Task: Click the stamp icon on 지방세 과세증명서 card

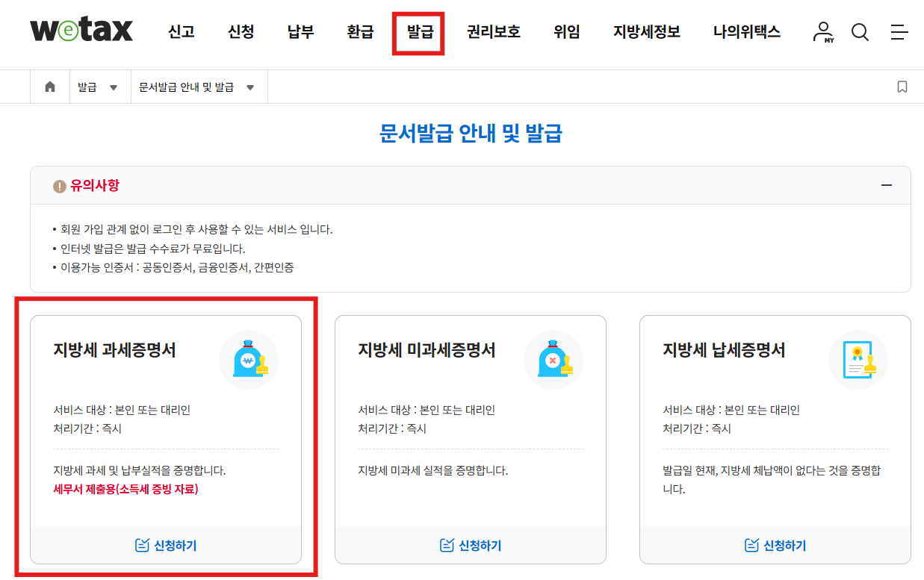Action: [249, 359]
